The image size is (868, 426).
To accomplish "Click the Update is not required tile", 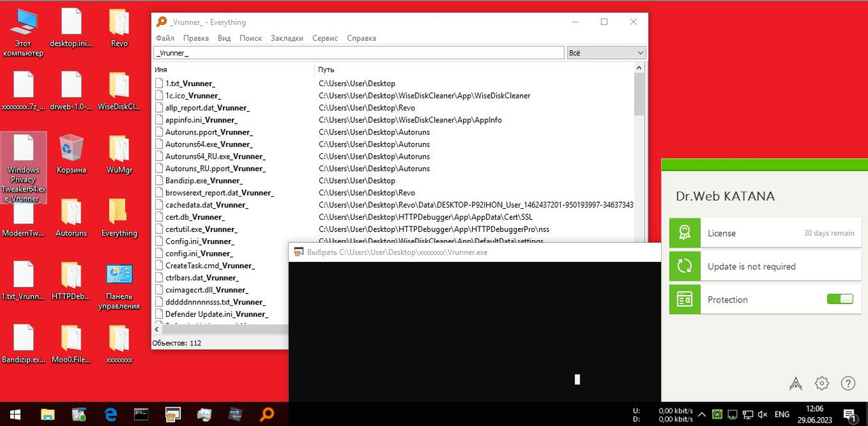I will point(765,266).
